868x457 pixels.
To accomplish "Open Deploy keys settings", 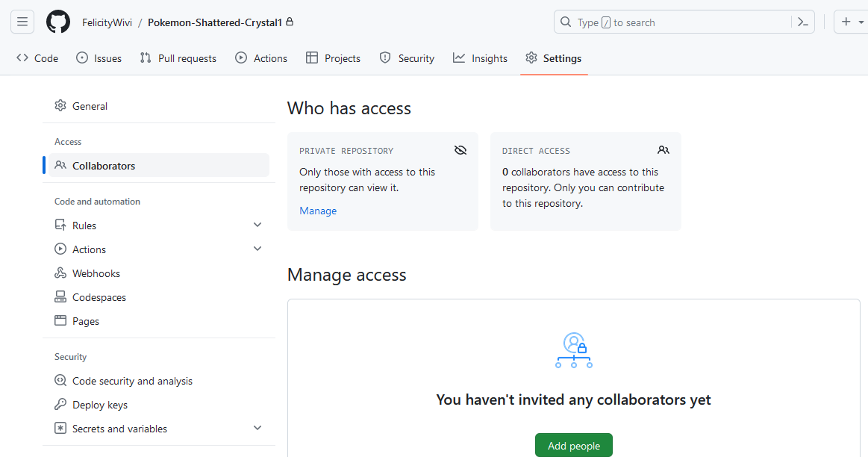I will (99, 405).
